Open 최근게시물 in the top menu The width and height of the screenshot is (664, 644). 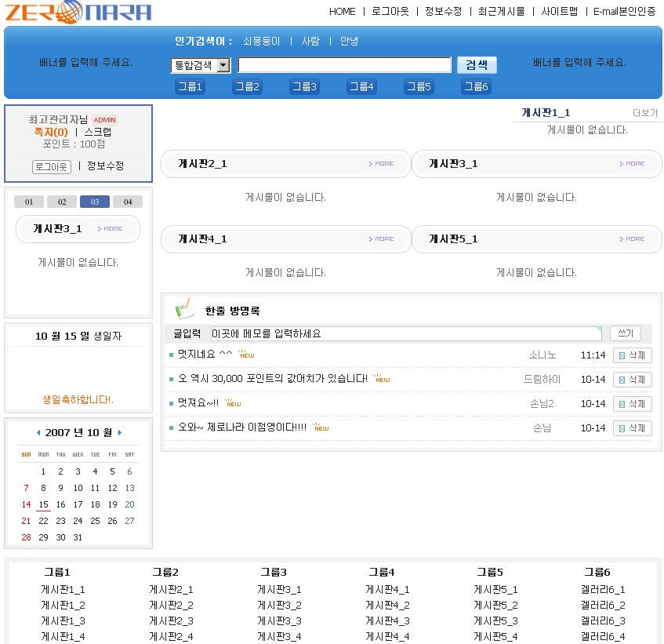coord(502,12)
